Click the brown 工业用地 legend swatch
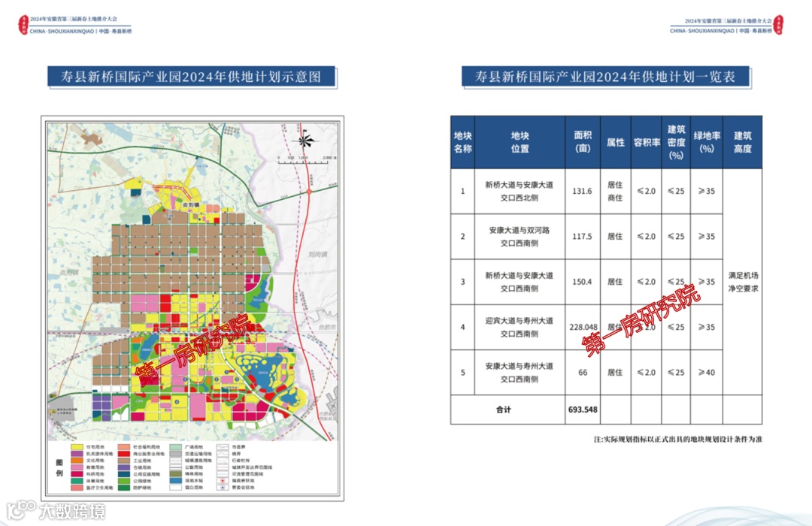The width and height of the screenshot is (812, 526). (x=124, y=460)
